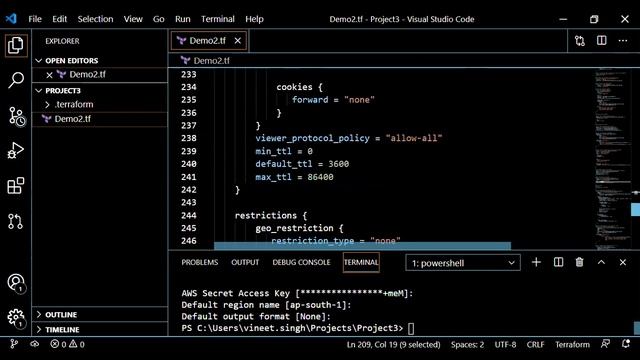This screenshot has width=640, height=360.
Task: Split the terminal panel
Action: (558, 262)
